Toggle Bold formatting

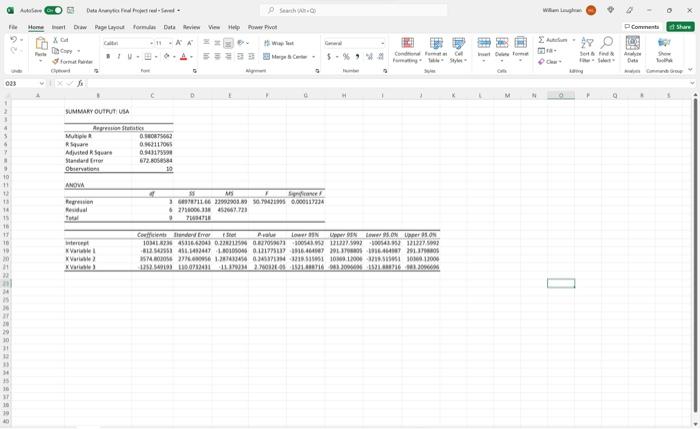point(108,57)
